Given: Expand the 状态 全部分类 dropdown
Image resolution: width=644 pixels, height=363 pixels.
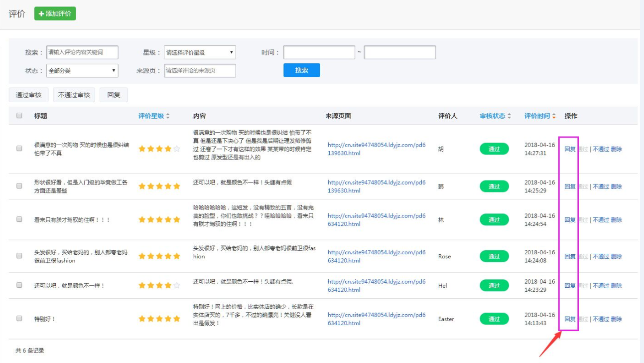Looking at the screenshot, I should click(82, 71).
